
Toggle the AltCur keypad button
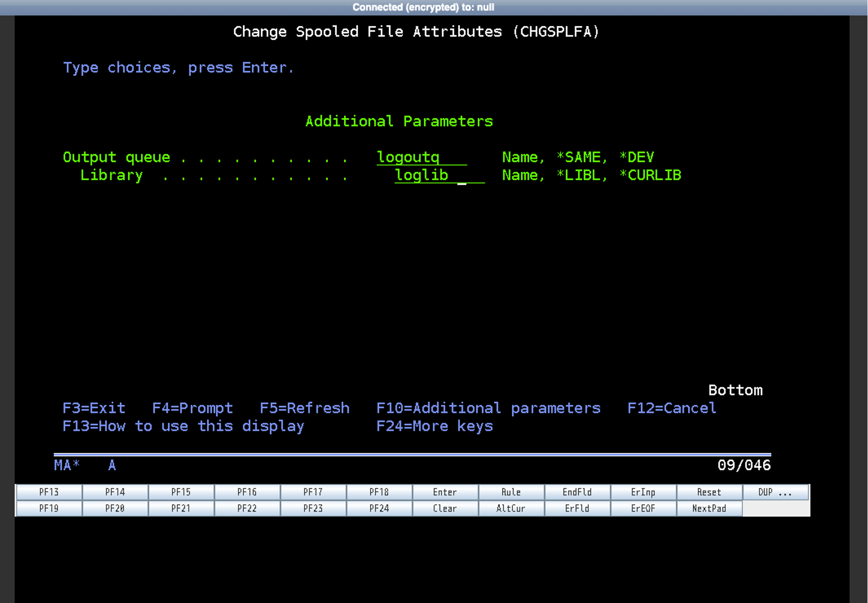point(511,509)
